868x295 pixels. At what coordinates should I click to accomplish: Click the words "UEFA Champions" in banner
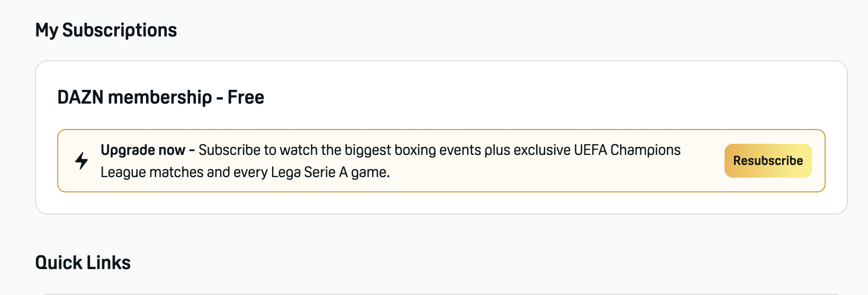pos(627,150)
